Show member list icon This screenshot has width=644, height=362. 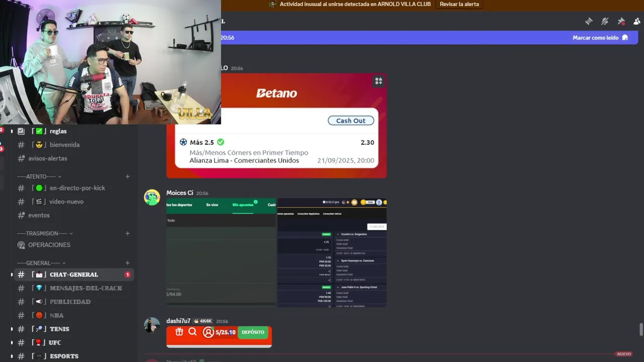coord(637,21)
